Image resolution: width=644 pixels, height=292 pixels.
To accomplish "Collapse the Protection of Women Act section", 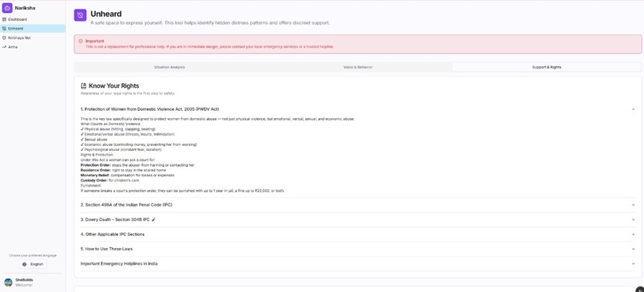I will click(358, 109).
